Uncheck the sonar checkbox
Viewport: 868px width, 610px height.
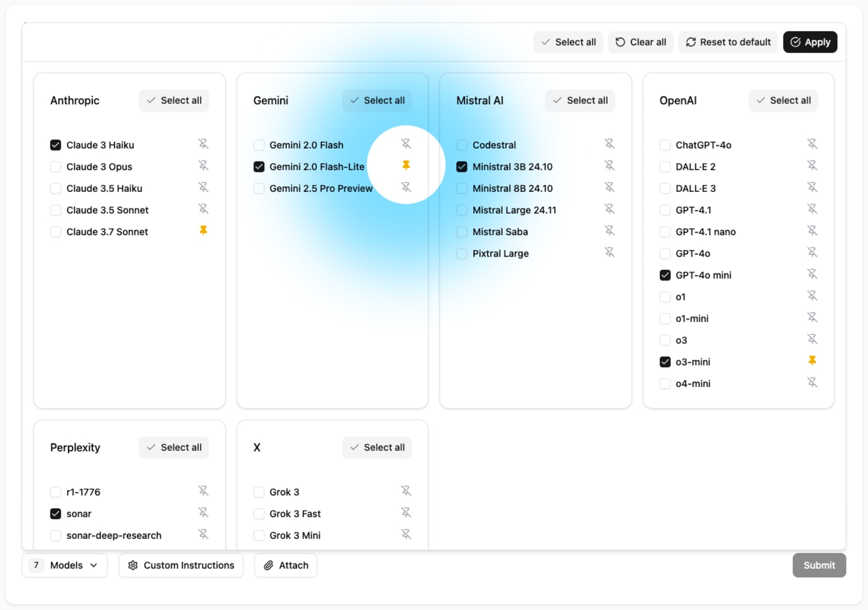coord(55,514)
